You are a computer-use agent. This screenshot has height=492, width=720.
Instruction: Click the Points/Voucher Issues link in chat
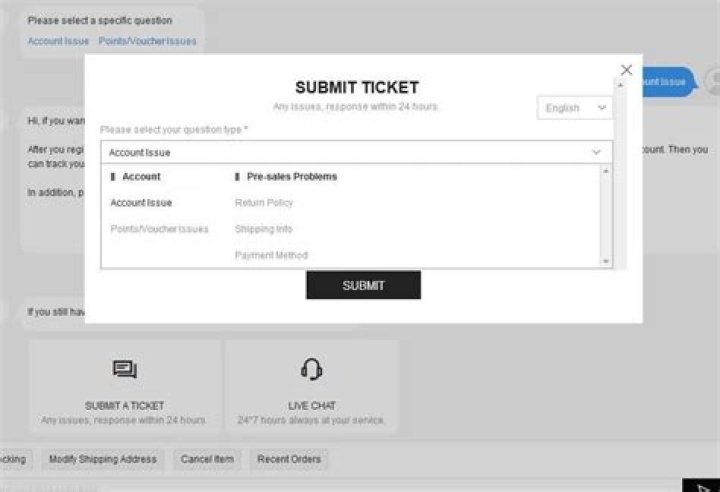tap(147, 41)
